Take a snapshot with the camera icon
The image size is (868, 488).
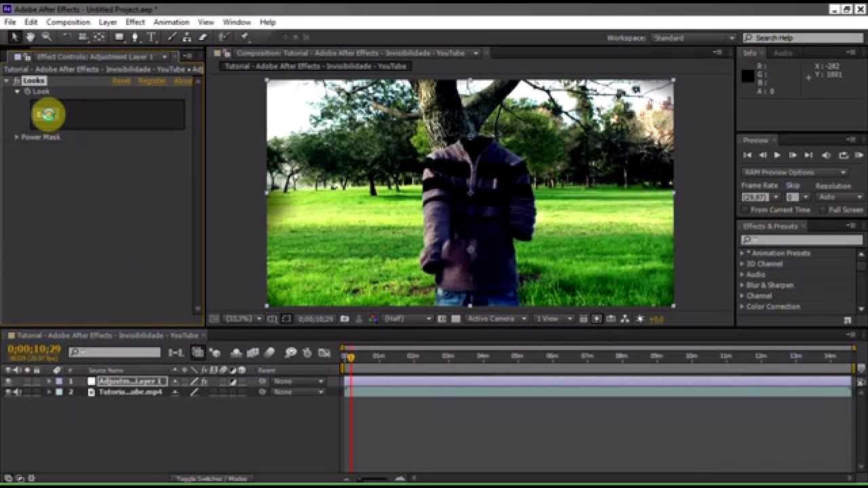[x=344, y=319]
